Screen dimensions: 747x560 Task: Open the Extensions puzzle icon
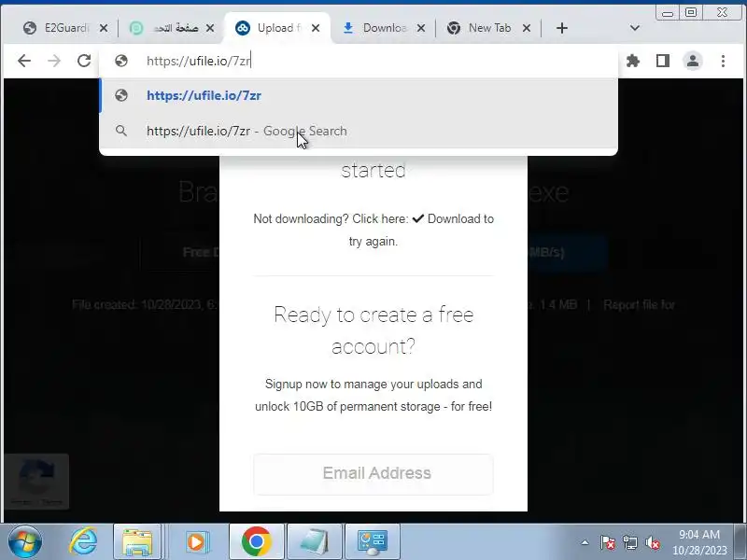[x=633, y=61]
